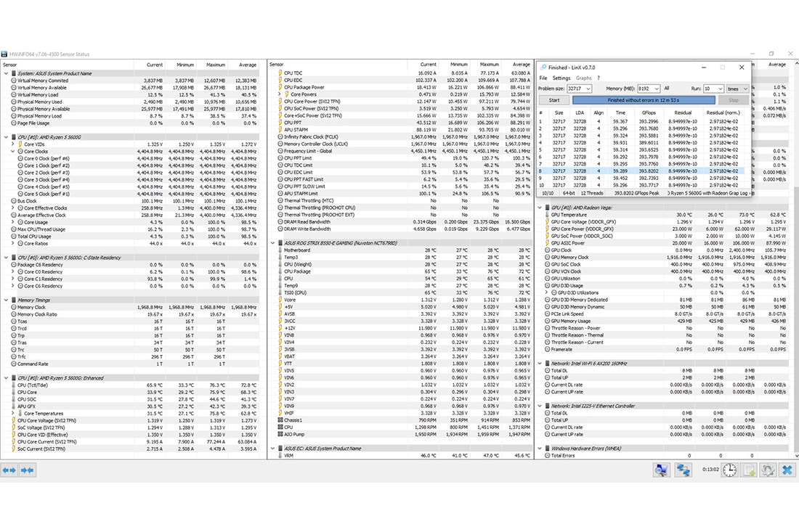
Task: Open sensor settings gear icon
Action: pyautogui.click(x=767, y=470)
